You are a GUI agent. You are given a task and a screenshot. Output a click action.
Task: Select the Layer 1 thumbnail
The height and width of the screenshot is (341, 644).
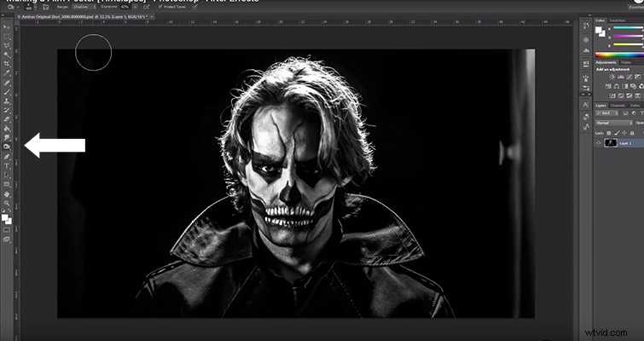611,143
